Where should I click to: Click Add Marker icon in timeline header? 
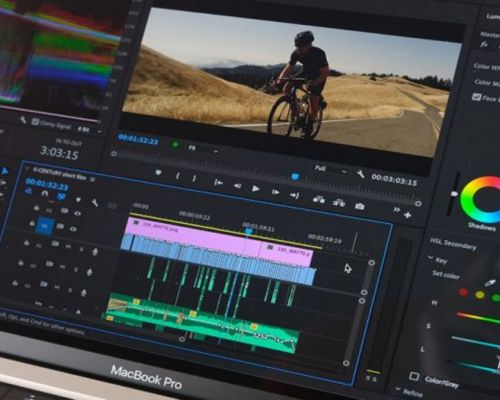coord(78,199)
